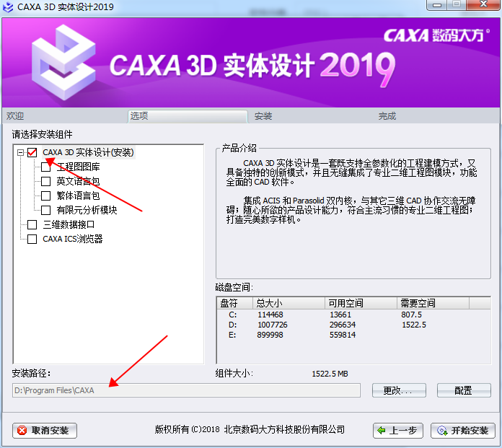
Task: Select the C: drive row
Action: [x=353, y=315]
